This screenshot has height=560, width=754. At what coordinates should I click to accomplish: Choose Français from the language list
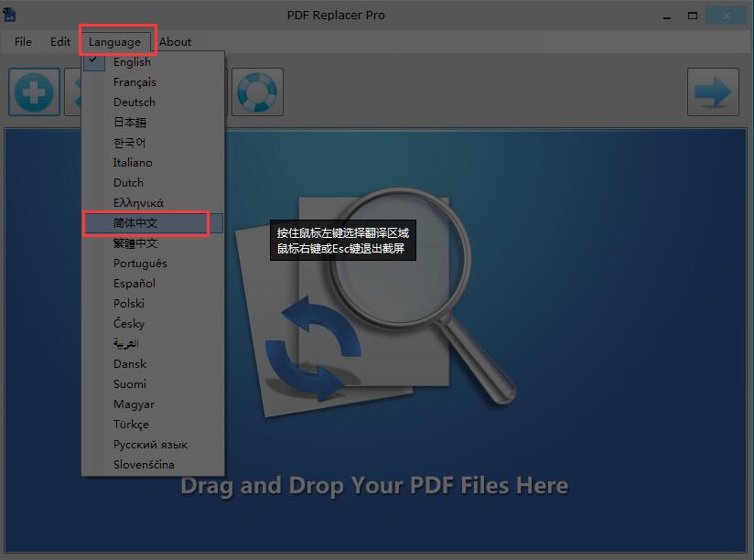tap(153, 82)
